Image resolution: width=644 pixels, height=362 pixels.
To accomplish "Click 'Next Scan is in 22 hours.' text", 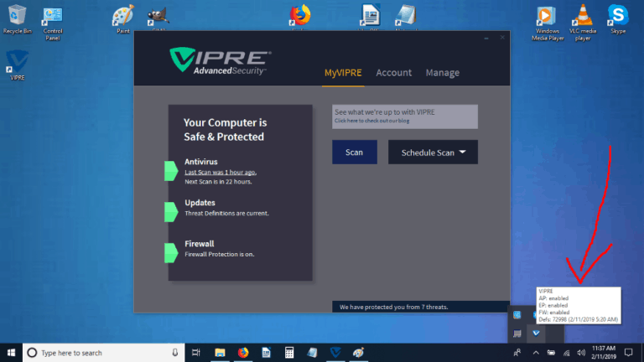I will (x=218, y=182).
